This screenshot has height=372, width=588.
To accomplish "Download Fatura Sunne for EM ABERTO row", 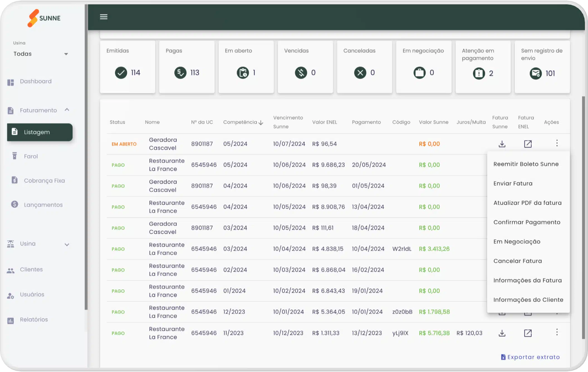I will (x=502, y=144).
